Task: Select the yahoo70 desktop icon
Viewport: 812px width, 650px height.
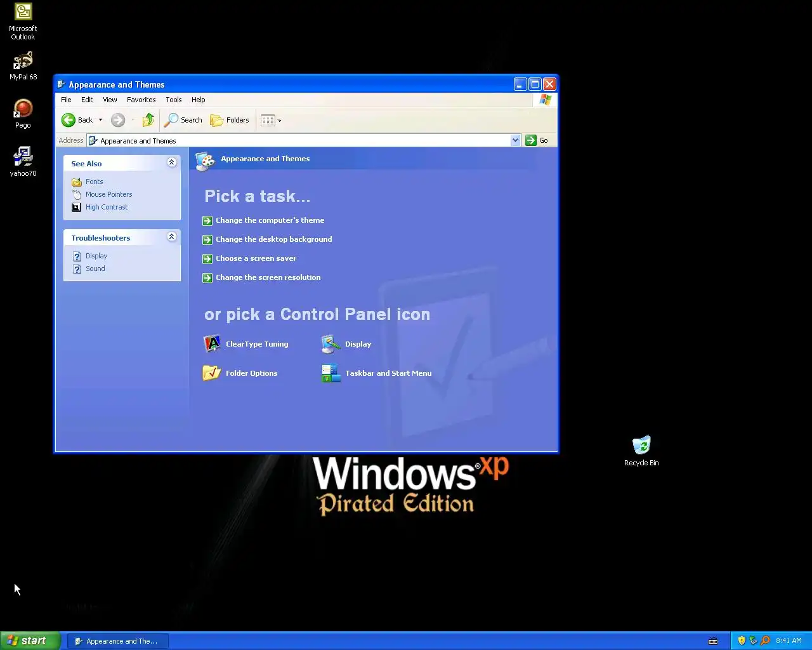Action: coord(23,162)
